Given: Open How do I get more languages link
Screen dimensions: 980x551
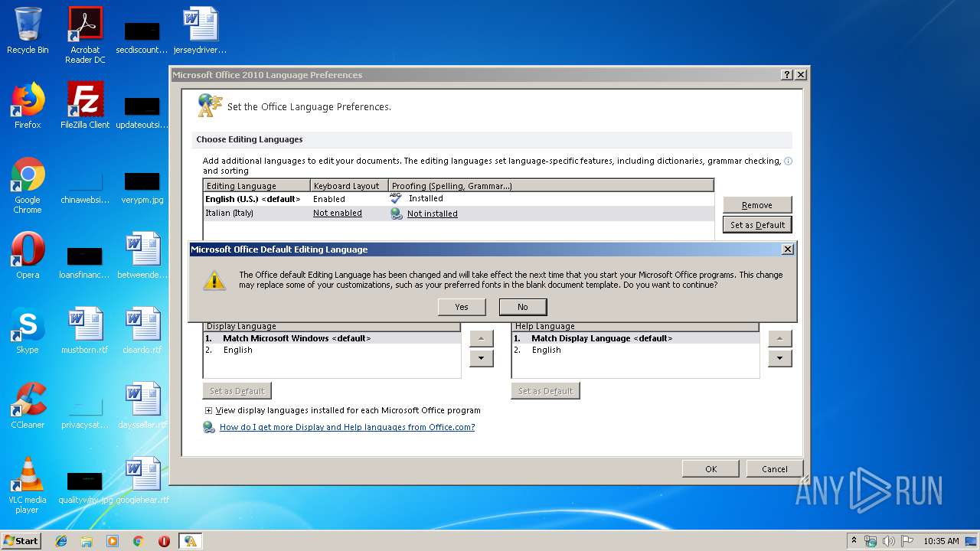Looking at the screenshot, I should coord(348,427).
